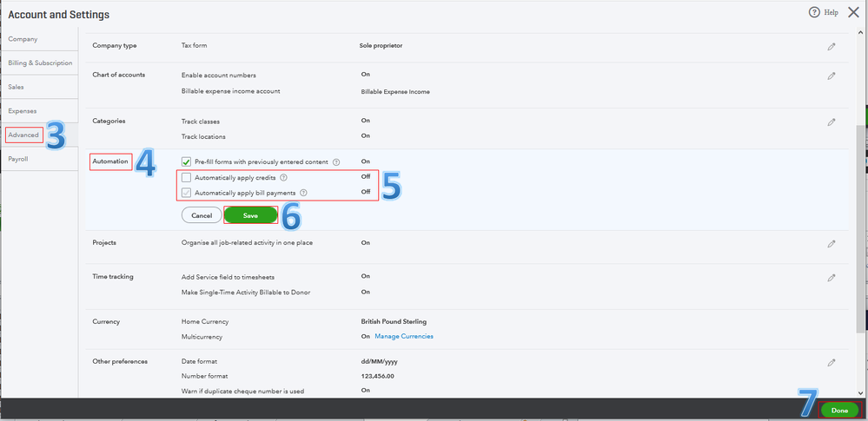The image size is (868, 421).
Task: Edit the Time tracking section pencil
Action: tap(831, 277)
